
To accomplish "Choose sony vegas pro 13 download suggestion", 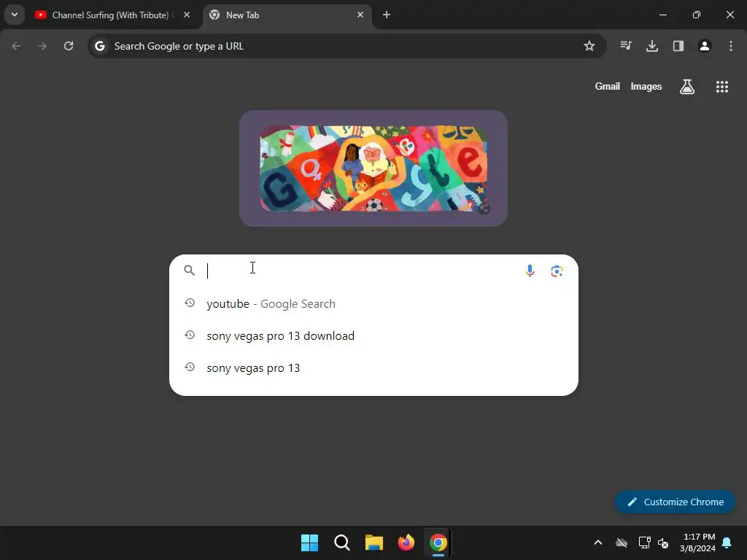I will click(373, 335).
